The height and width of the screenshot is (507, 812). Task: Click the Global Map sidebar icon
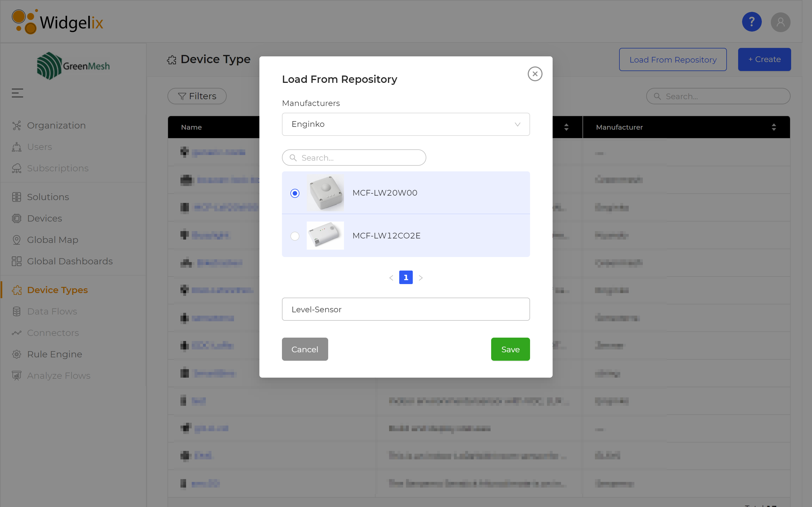point(16,240)
